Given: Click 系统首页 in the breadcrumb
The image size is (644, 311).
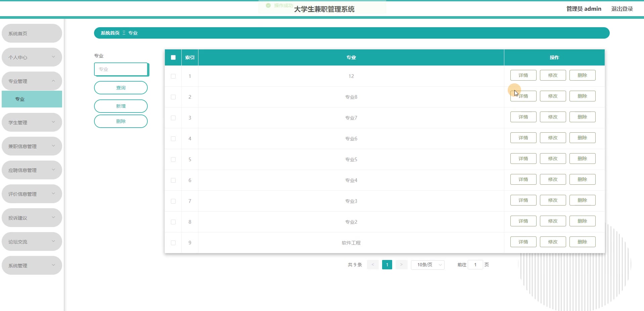Looking at the screenshot, I should point(110,33).
